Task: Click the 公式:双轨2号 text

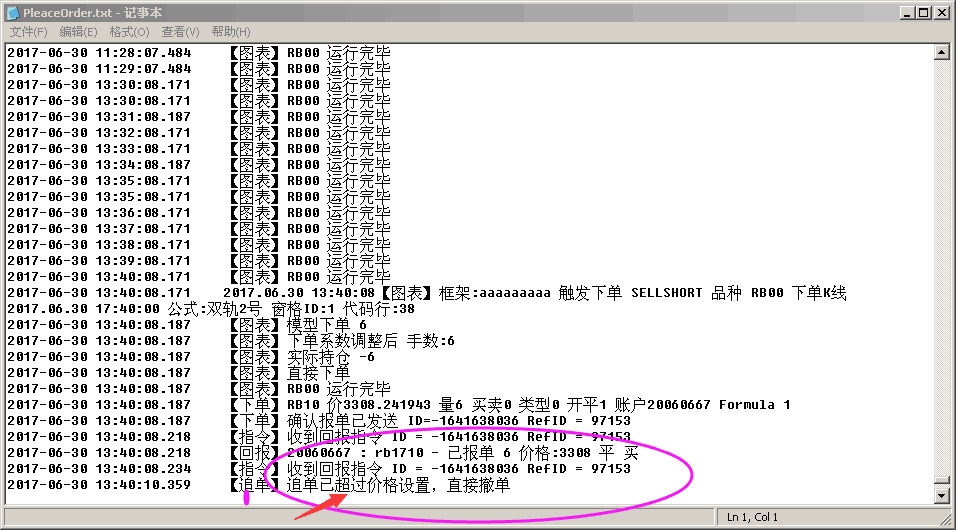Action: (x=214, y=309)
